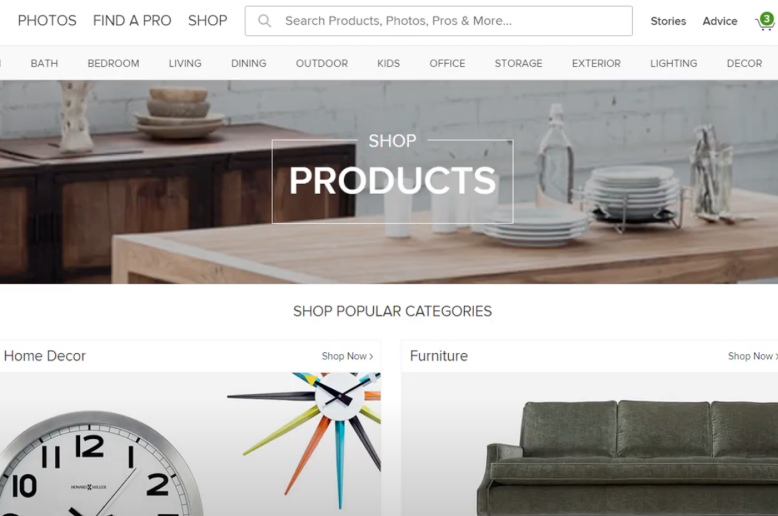Select the LIGHTING category

point(673,64)
